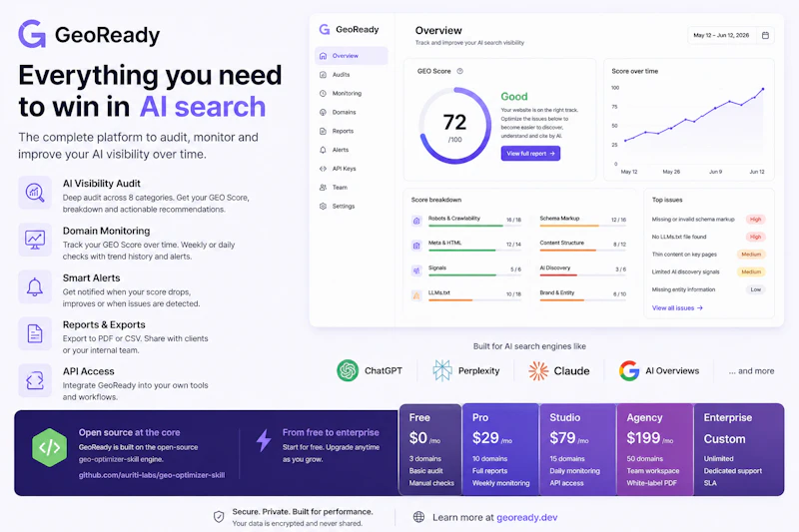Screen dimensions: 799x532
Task: Select the Free $0 pricing plan card
Action: tap(431, 449)
